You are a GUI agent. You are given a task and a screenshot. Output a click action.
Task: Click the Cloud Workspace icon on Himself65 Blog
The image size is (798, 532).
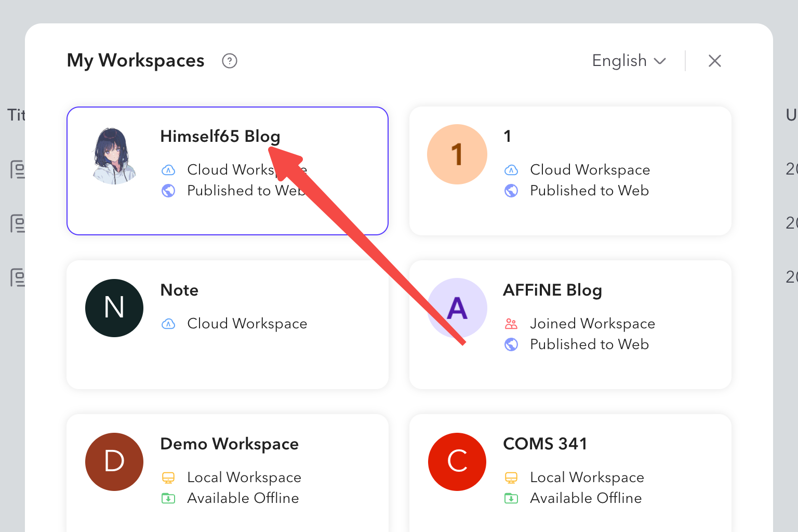tap(168, 170)
